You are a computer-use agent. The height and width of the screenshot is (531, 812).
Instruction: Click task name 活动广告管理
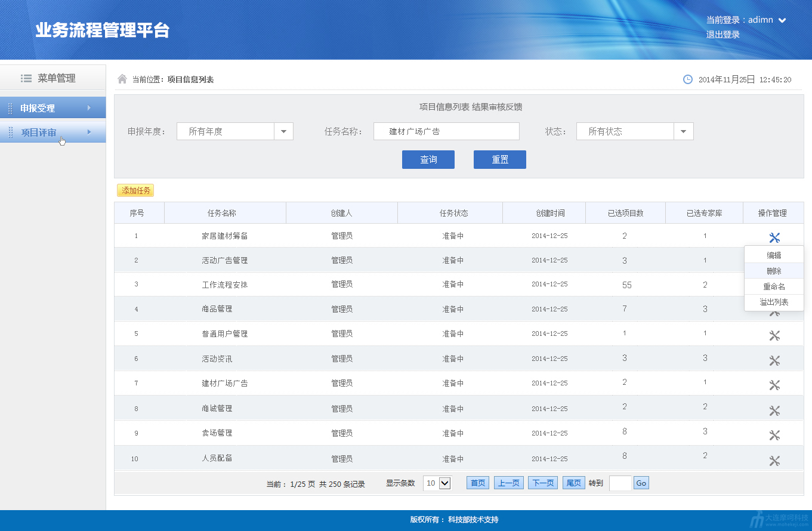click(x=225, y=261)
